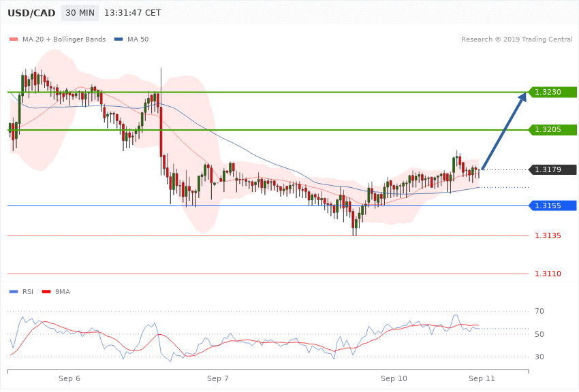Click the pink MA 20 legend swatch
The image size is (579, 392).
pyautogui.click(x=14, y=39)
